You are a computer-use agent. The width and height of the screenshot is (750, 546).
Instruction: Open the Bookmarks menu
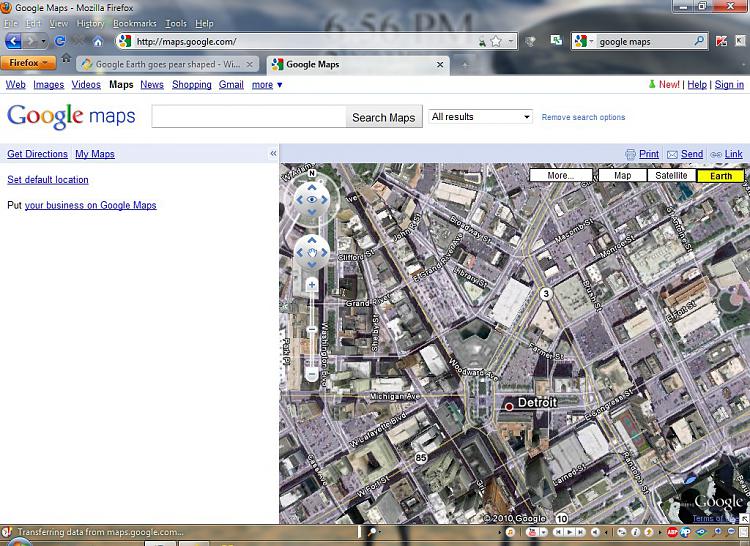tap(134, 23)
